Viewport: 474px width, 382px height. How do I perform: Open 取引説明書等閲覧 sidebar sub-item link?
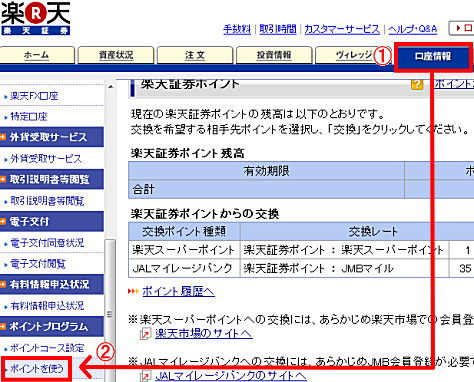[47, 201]
